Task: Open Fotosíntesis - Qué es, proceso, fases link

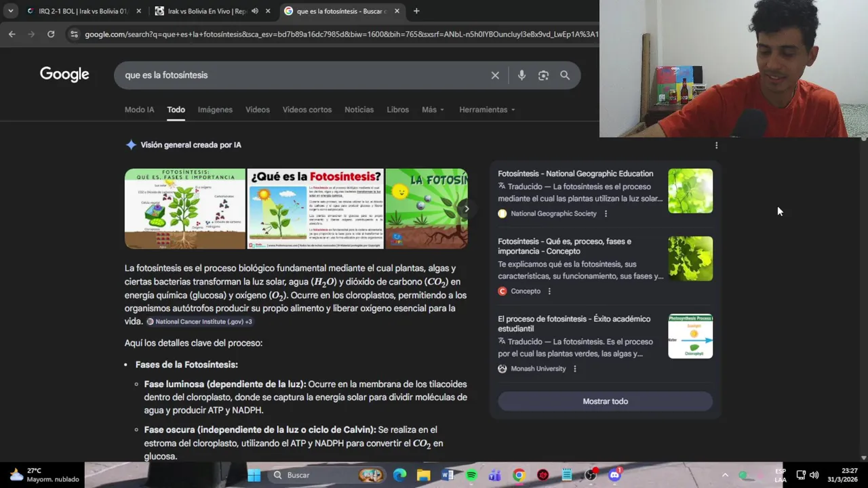Action: click(565, 246)
